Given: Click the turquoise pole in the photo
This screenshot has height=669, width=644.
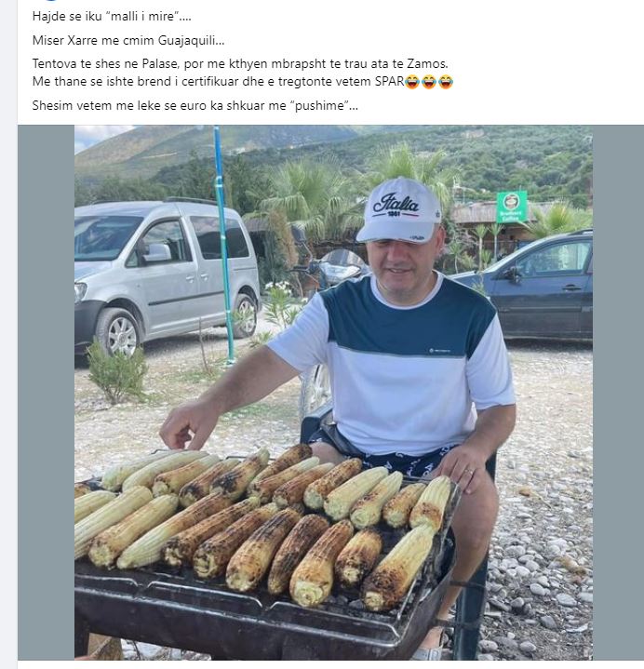Looking at the screenshot, I should pyautogui.click(x=224, y=251).
